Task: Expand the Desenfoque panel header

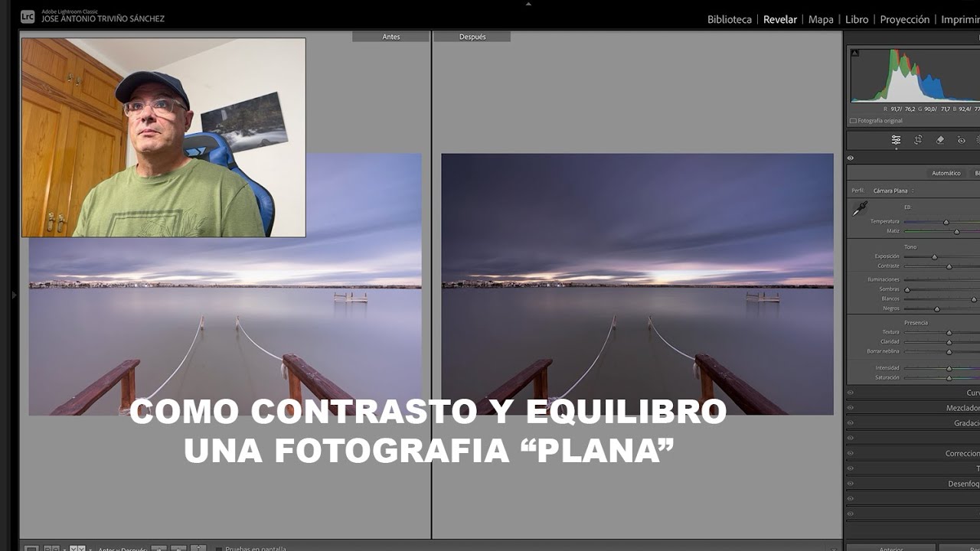Action: [x=913, y=484]
